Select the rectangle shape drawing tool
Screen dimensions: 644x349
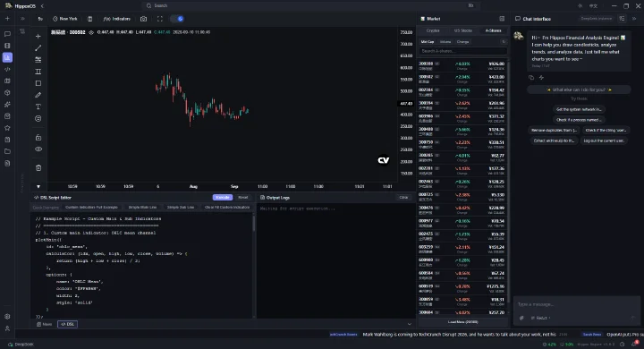tap(38, 83)
